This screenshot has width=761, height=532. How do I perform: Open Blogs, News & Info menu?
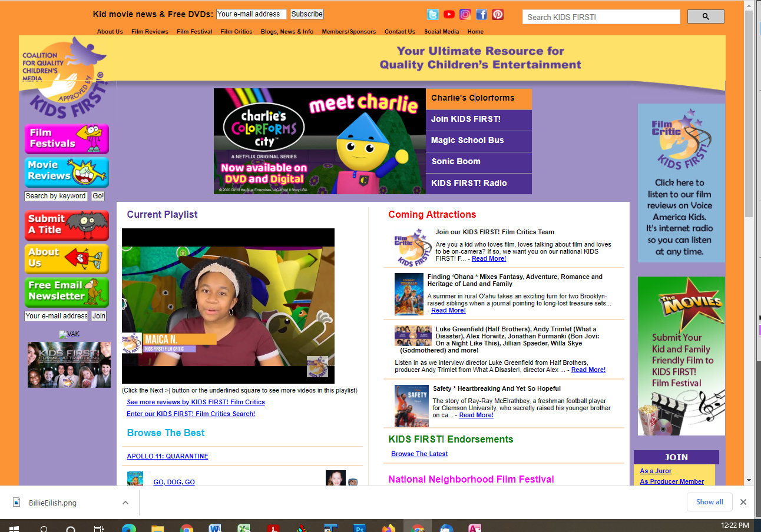pyautogui.click(x=287, y=32)
